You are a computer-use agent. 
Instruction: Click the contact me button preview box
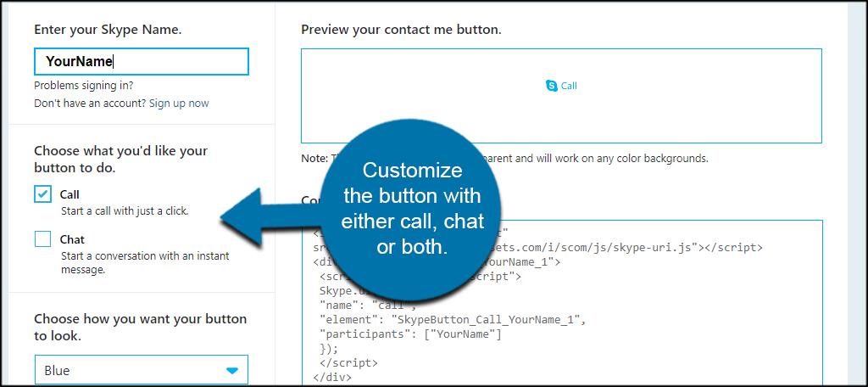click(x=561, y=96)
